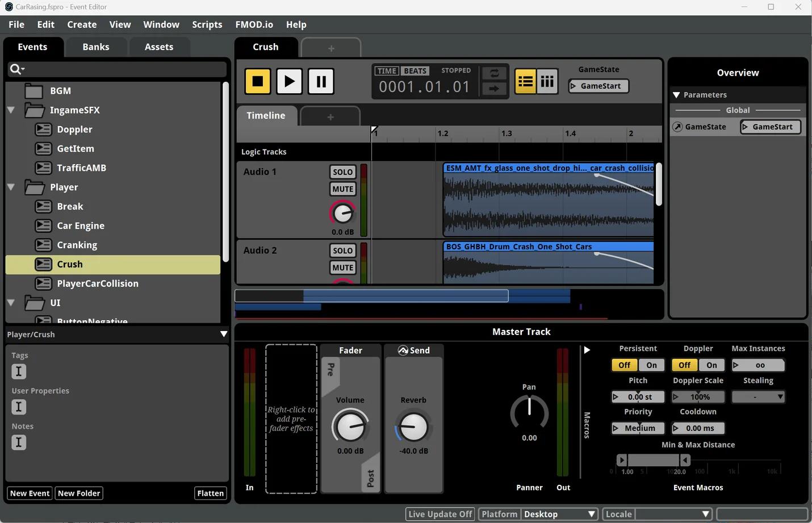Open the Platform Desktop dropdown
This screenshot has width=812, height=523.
[x=559, y=514]
